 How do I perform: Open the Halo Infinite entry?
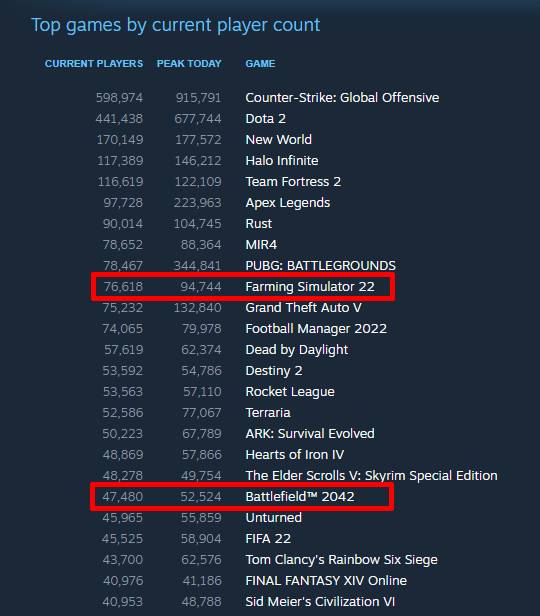point(282,161)
